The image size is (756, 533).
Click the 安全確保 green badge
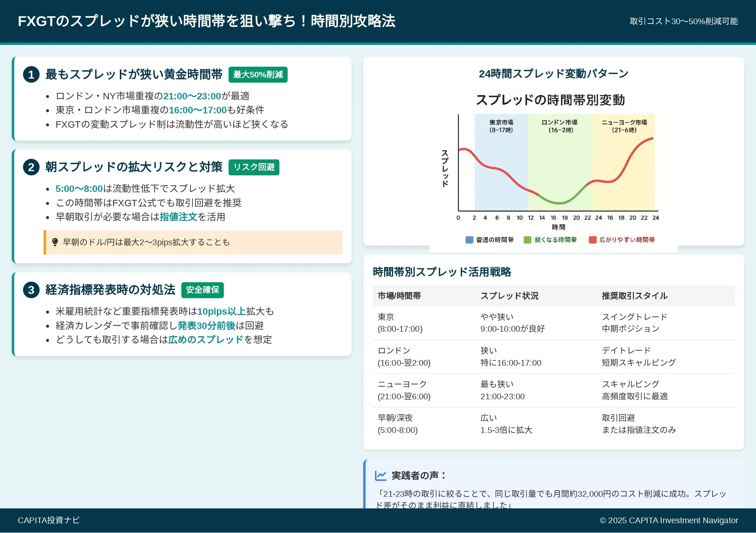coord(202,290)
